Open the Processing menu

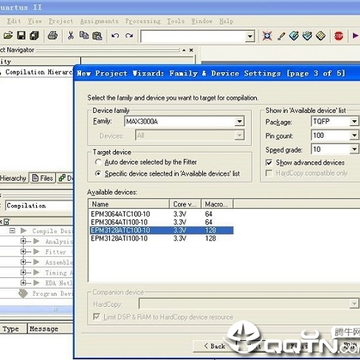pos(143,21)
